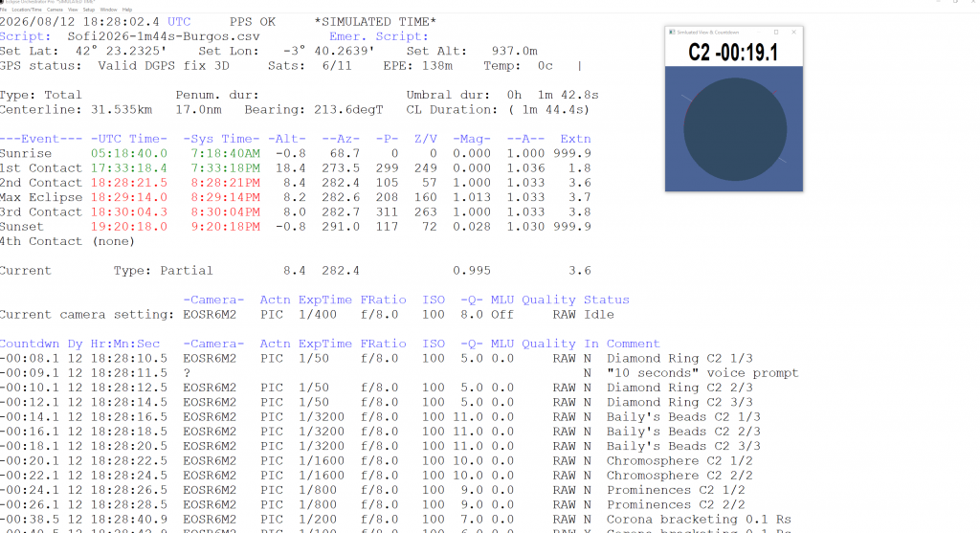Open the View menu
Image resolution: width=980 pixels, height=533 pixels.
[75, 10]
